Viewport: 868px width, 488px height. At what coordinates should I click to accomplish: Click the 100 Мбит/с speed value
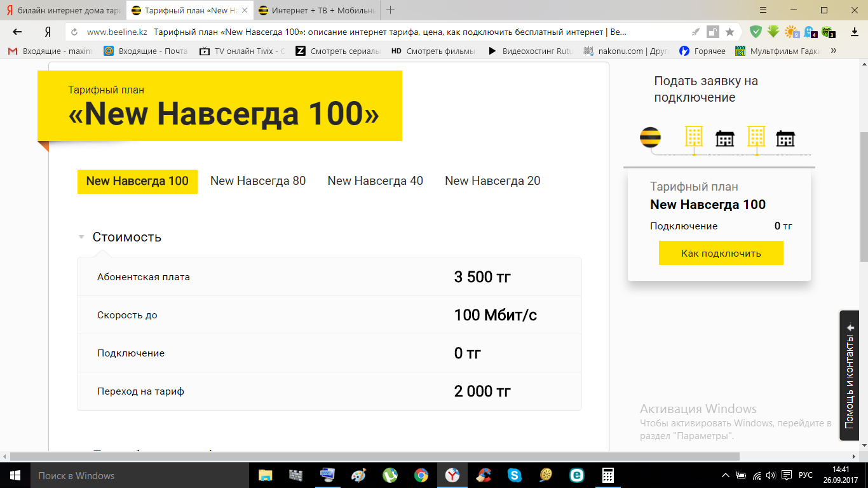pos(496,315)
